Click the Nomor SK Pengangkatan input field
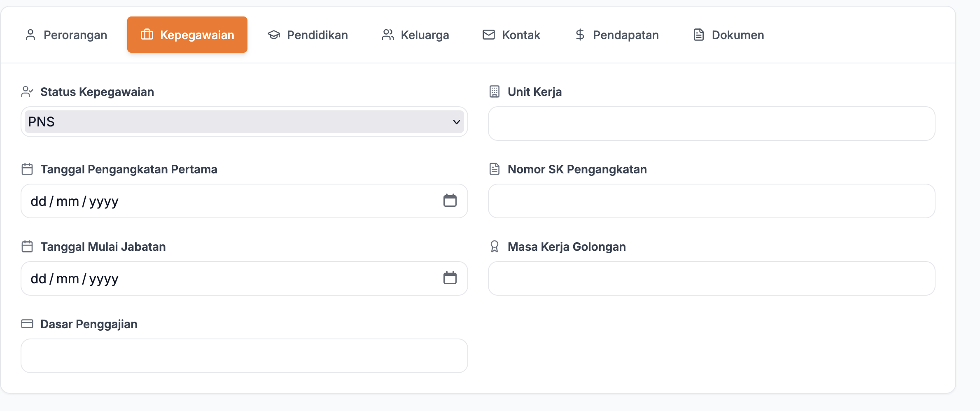The width and height of the screenshot is (980, 411). tap(711, 201)
